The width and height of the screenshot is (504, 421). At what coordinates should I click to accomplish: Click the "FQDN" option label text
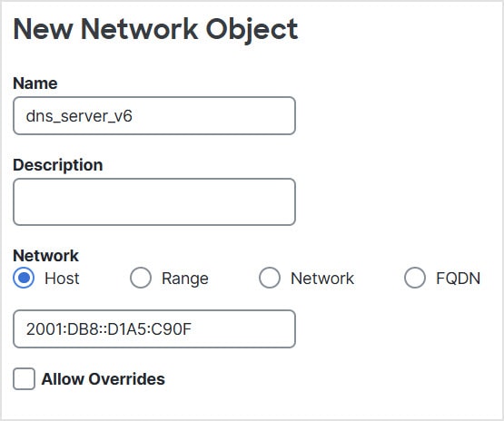458,279
